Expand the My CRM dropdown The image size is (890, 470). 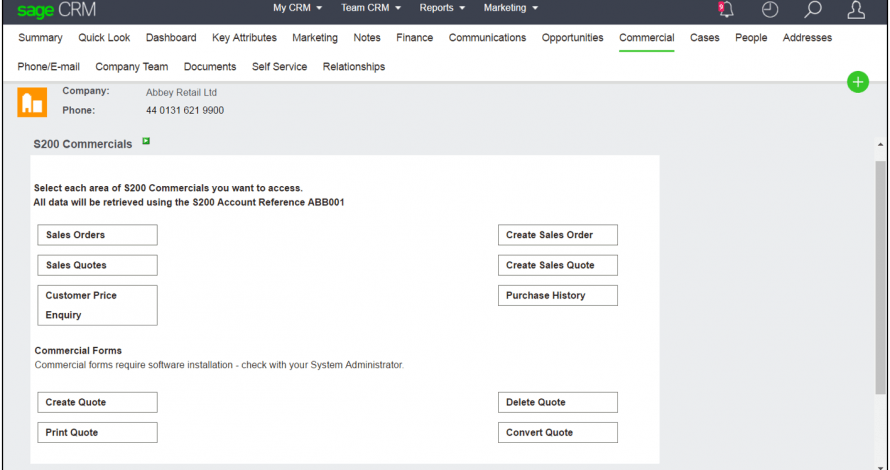(297, 8)
